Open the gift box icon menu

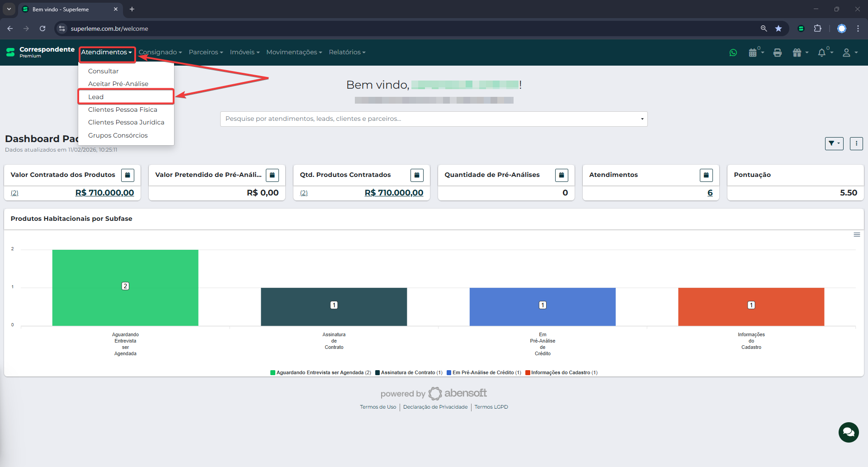[800, 52]
